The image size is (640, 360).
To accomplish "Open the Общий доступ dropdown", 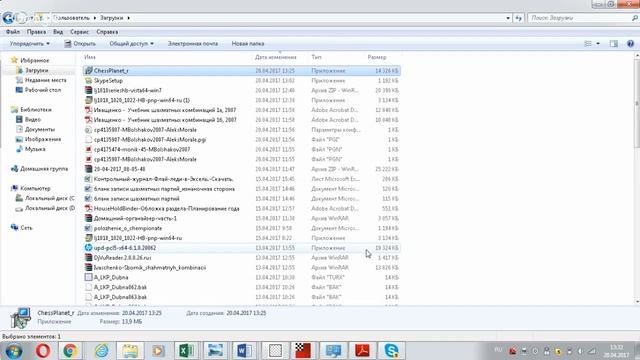I will tap(131, 44).
